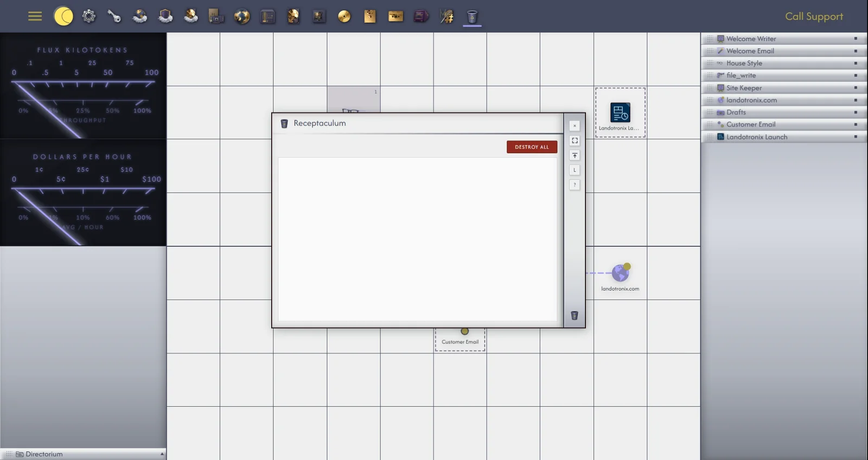This screenshot has width=868, height=460.
Task: Select Drafts in the list panel
Action: coord(784,112)
